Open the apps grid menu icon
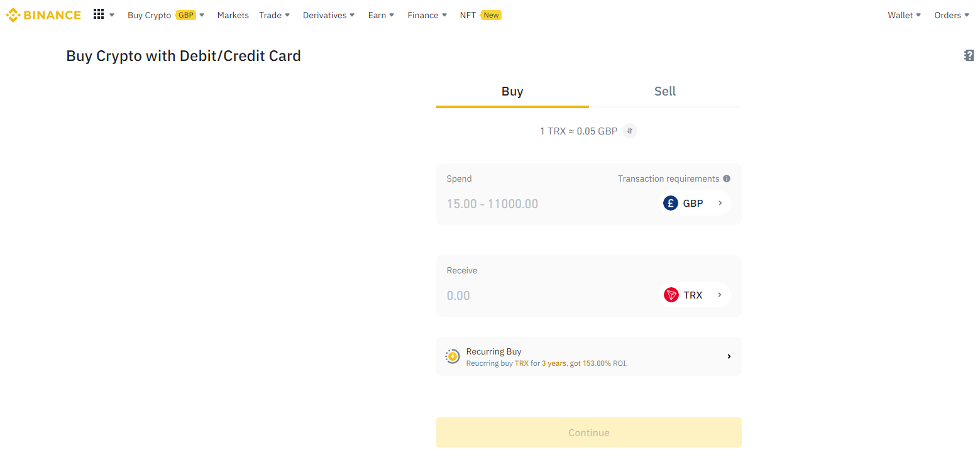The image size is (980, 467). 99,14
